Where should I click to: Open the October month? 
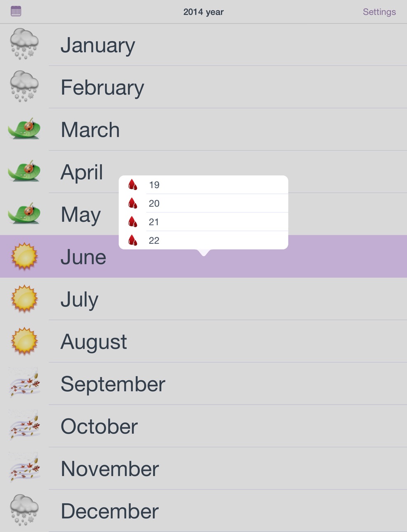(203, 426)
